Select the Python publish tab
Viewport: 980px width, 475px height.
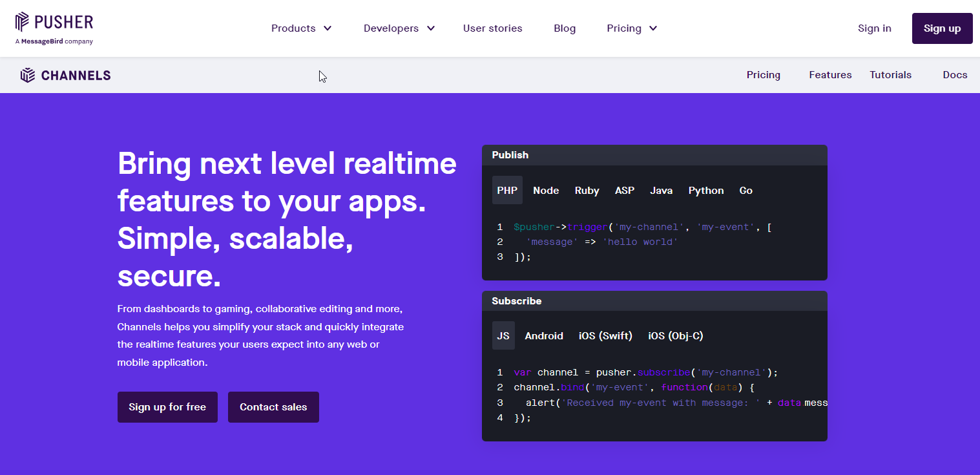pos(706,191)
